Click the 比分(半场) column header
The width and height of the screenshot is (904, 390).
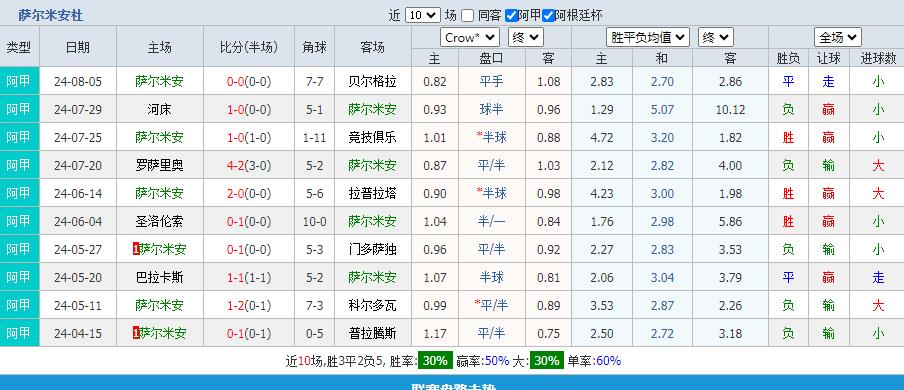248,47
